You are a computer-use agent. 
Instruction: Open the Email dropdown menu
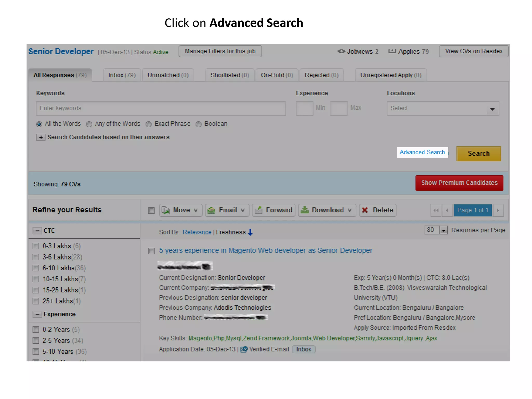click(243, 210)
